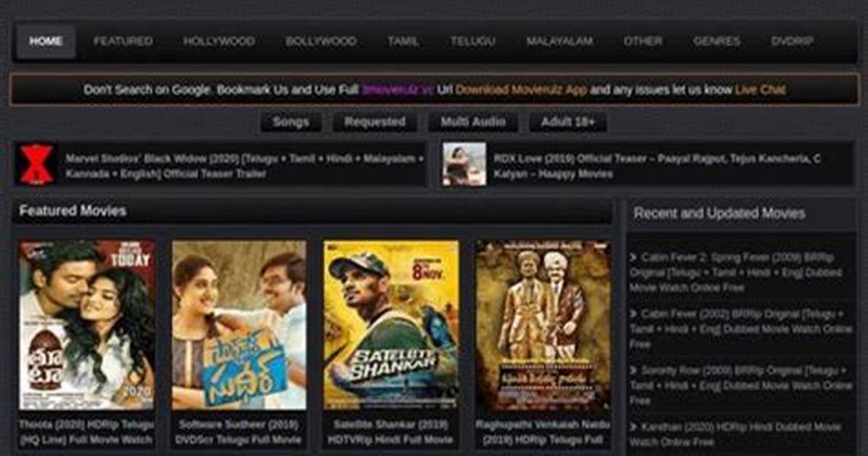Open Kanthan (2020) HDRip Hindi link

tap(735, 434)
